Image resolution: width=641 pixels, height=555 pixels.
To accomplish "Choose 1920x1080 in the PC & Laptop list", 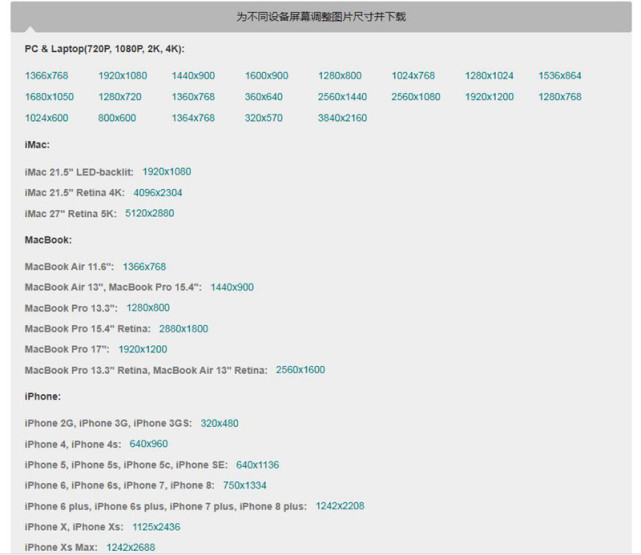I will [123, 76].
